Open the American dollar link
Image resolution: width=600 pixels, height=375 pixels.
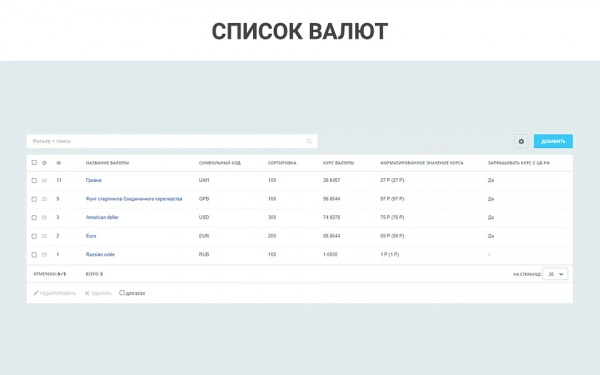pyautogui.click(x=102, y=217)
